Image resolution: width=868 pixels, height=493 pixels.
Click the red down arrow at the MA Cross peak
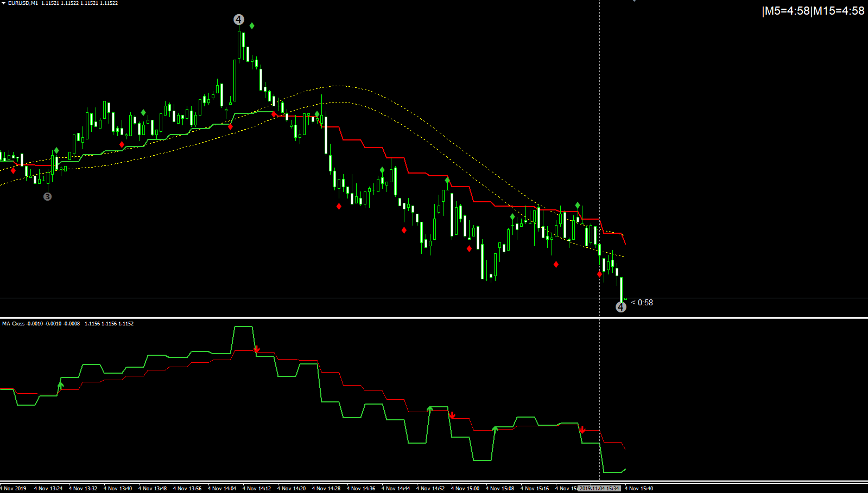point(257,349)
